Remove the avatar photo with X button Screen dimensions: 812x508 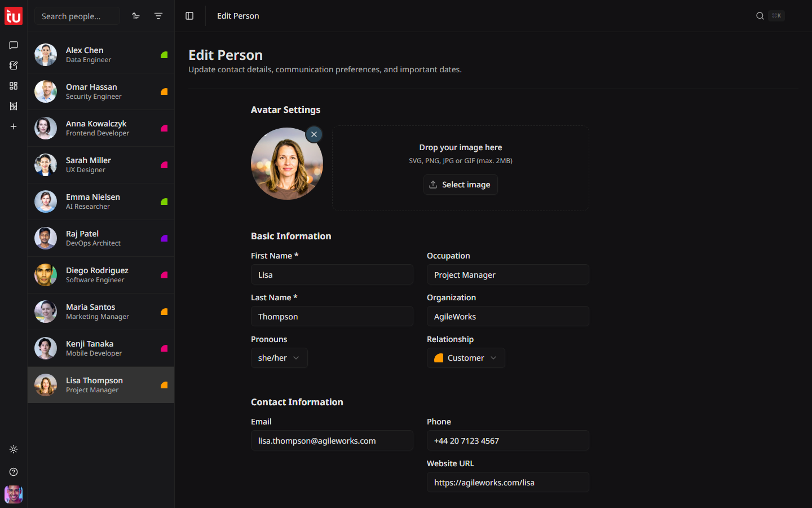[x=314, y=134]
